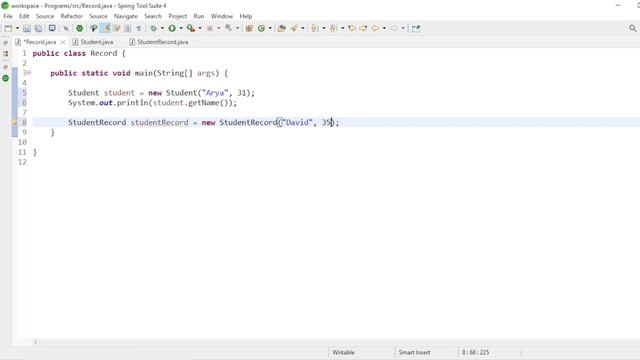
Task: Open the terminal console toolbar icon
Action: (x=52, y=28)
